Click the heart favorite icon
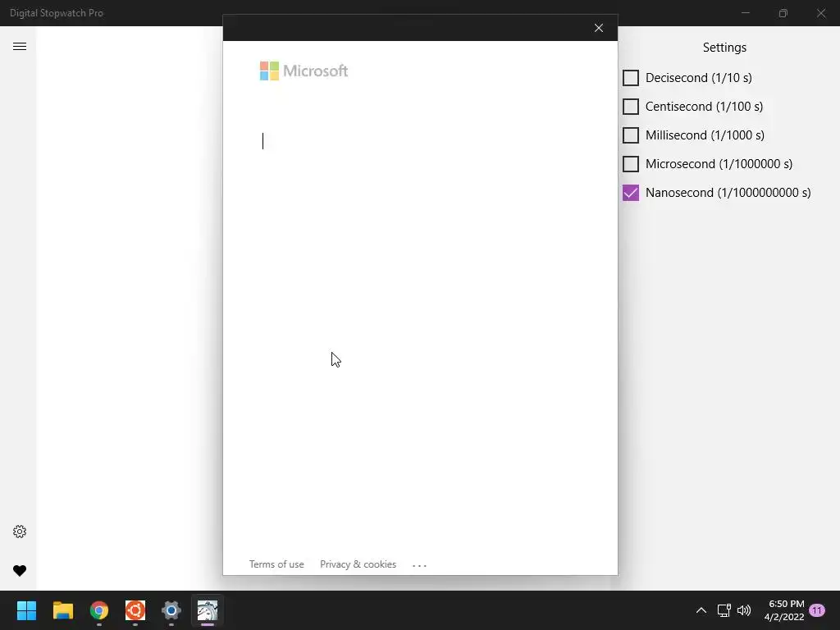 coord(20,571)
